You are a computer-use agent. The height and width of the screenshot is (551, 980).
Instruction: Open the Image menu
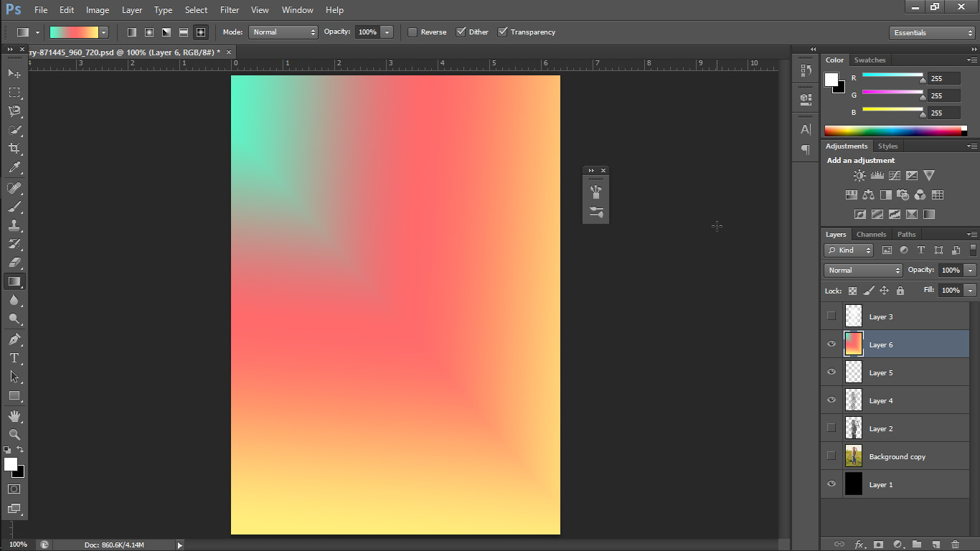tap(98, 10)
